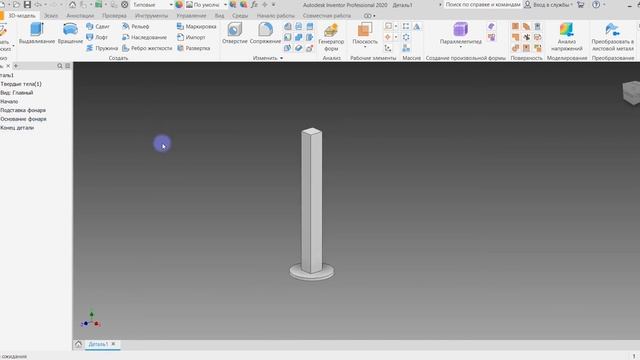
Task: Select the Сопряжение (Fillet) tool
Action: [x=265, y=33]
